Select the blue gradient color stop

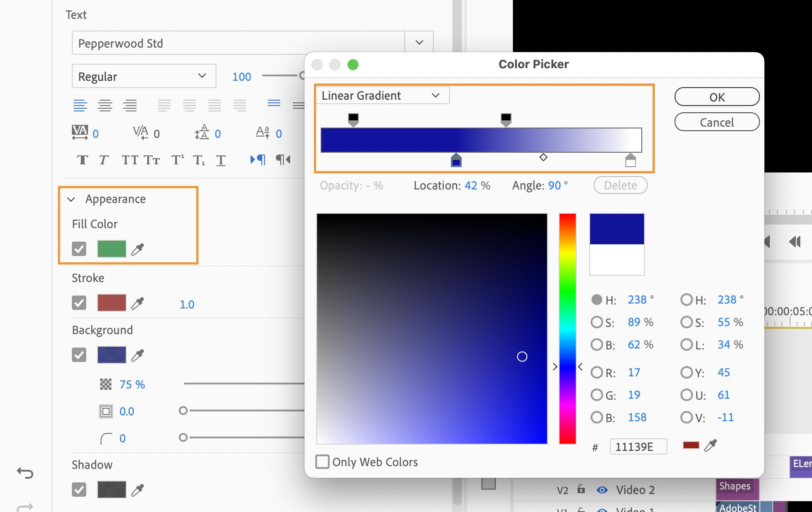(456, 160)
